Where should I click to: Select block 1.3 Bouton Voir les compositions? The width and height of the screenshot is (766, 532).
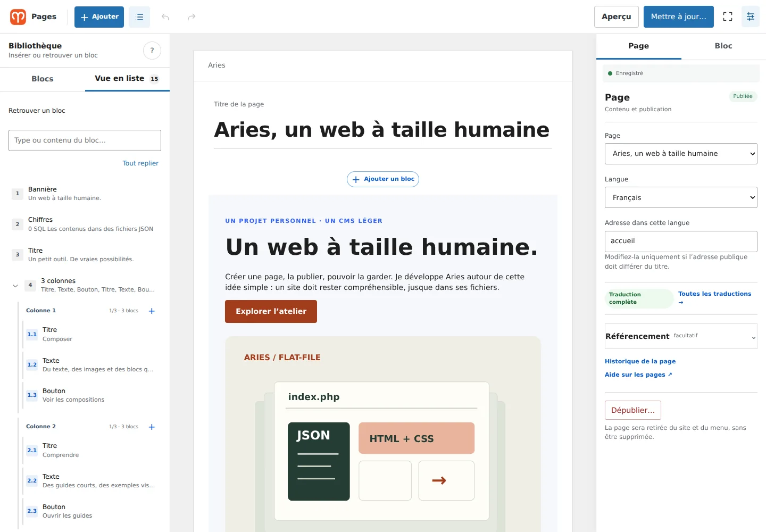coord(92,395)
